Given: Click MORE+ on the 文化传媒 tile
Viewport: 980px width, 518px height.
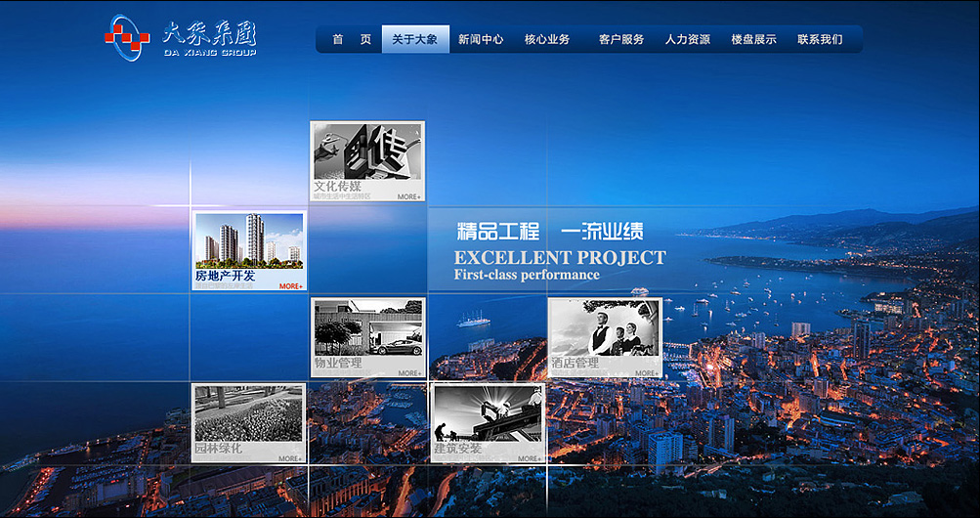Looking at the screenshot, I should click(409, 196).
